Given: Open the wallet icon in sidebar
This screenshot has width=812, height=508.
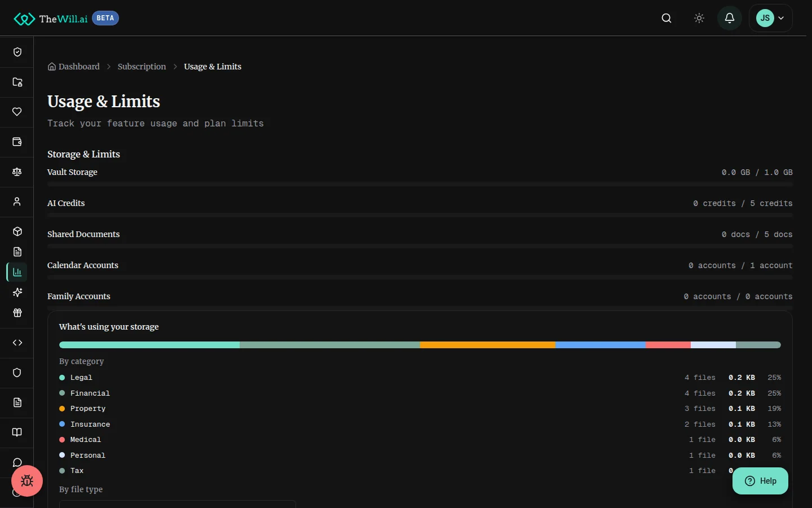Looking at the screenshot, I should coord(17,142).
